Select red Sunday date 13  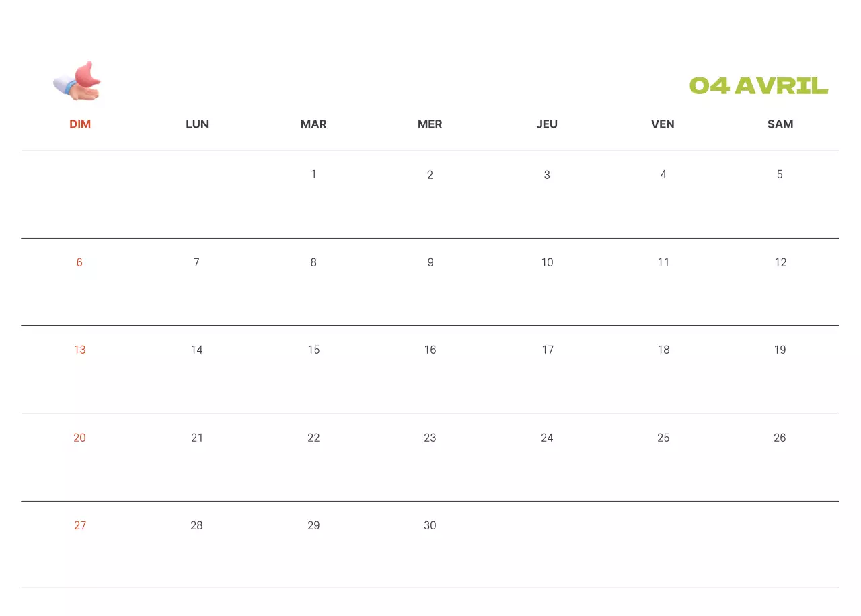point(80,350)
